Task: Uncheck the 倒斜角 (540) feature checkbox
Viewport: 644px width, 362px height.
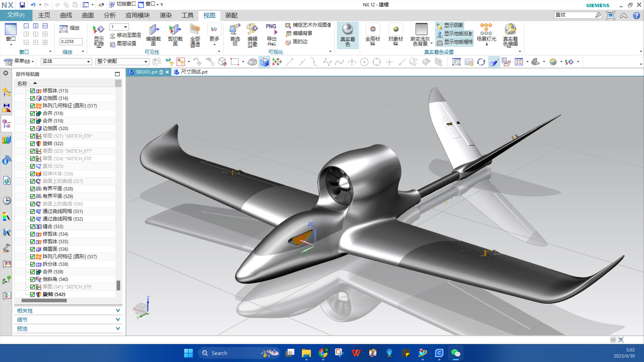Action: tap(32, 279)
